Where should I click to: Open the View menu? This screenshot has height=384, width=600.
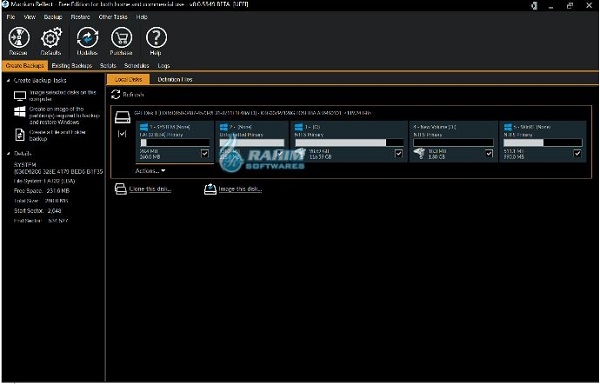(x=29, y=17)
